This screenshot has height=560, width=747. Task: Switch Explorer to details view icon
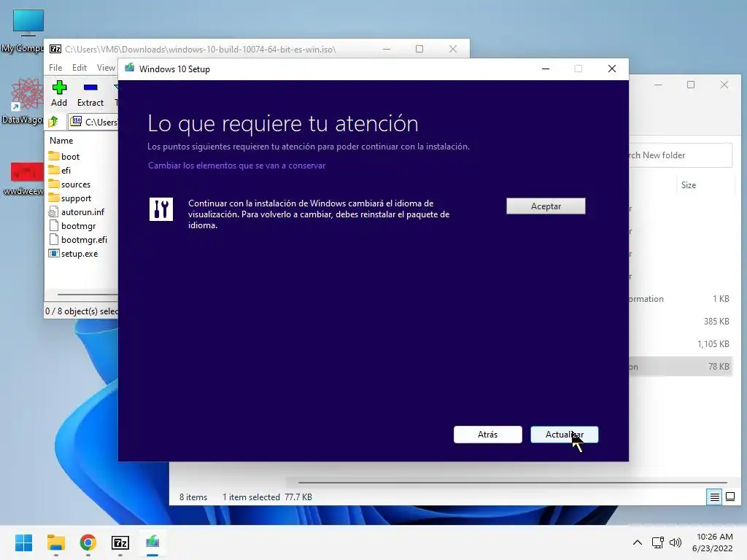pos(715,497)
